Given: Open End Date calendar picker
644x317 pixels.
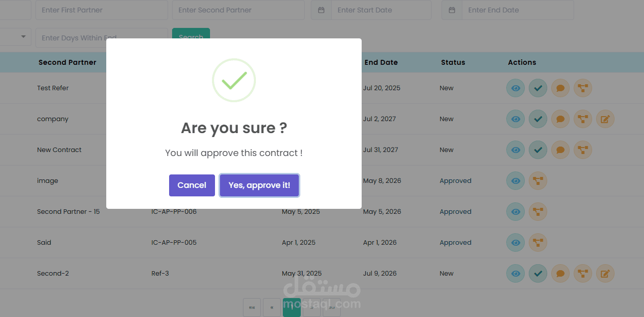Looking at the screenshot, I should tap(452, 10).
